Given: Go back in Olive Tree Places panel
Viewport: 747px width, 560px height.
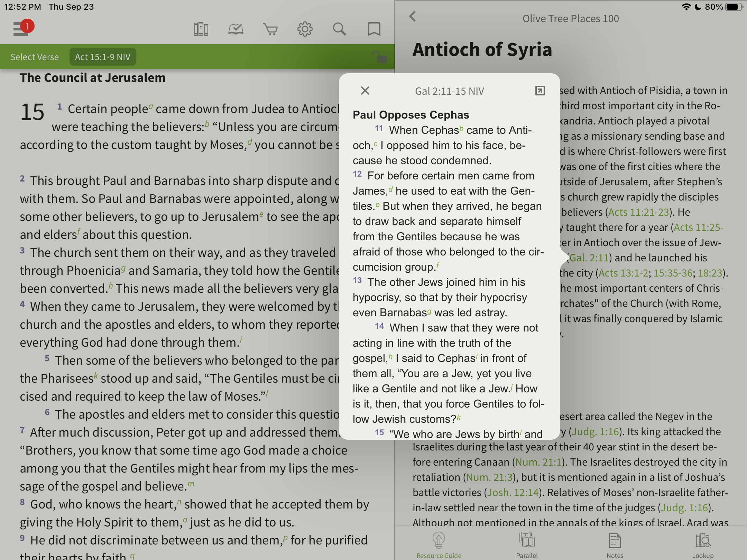Looking at the screenshot, I should pyautogui.click(x=413, y=16).
